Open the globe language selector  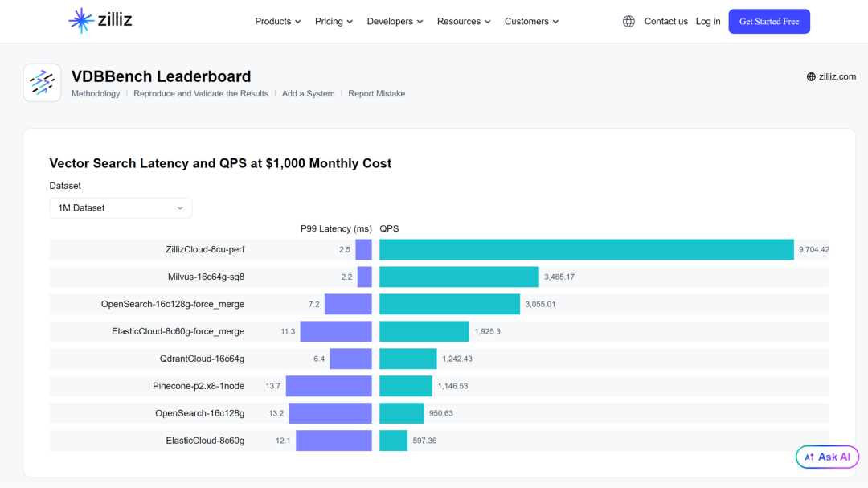point(628,22)
